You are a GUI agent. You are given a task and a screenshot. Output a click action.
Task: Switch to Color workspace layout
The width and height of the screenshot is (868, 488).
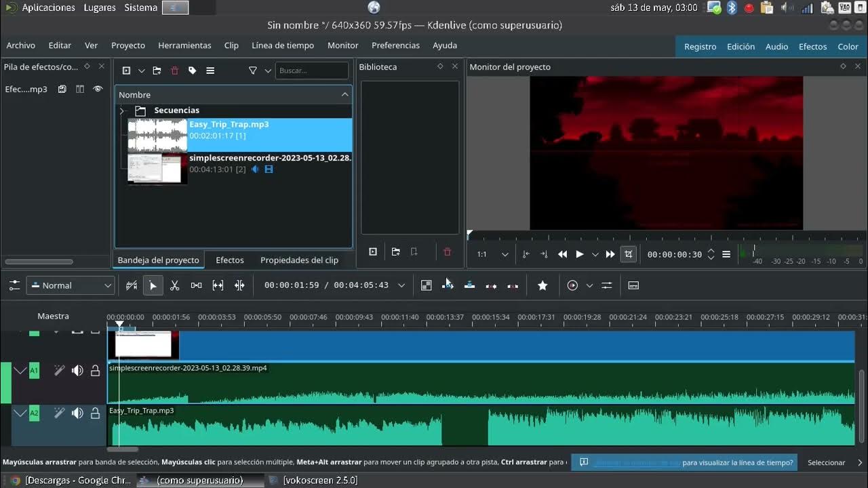point(848,46)
